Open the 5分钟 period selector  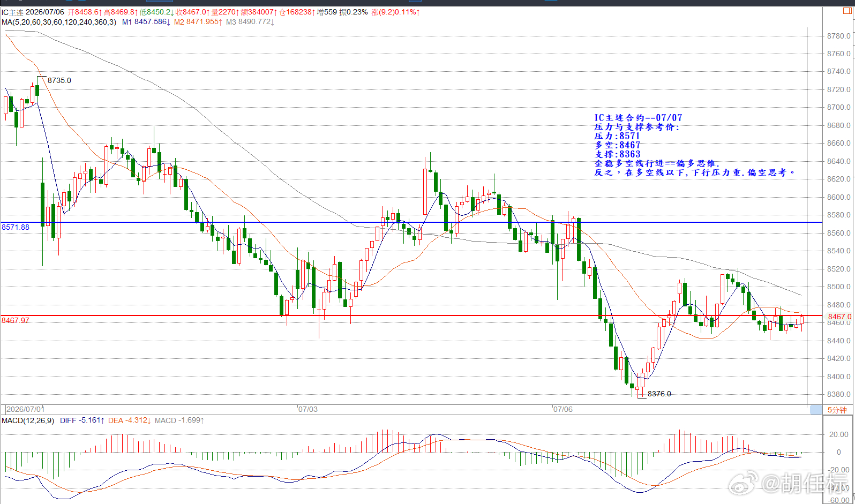(837, 410)
